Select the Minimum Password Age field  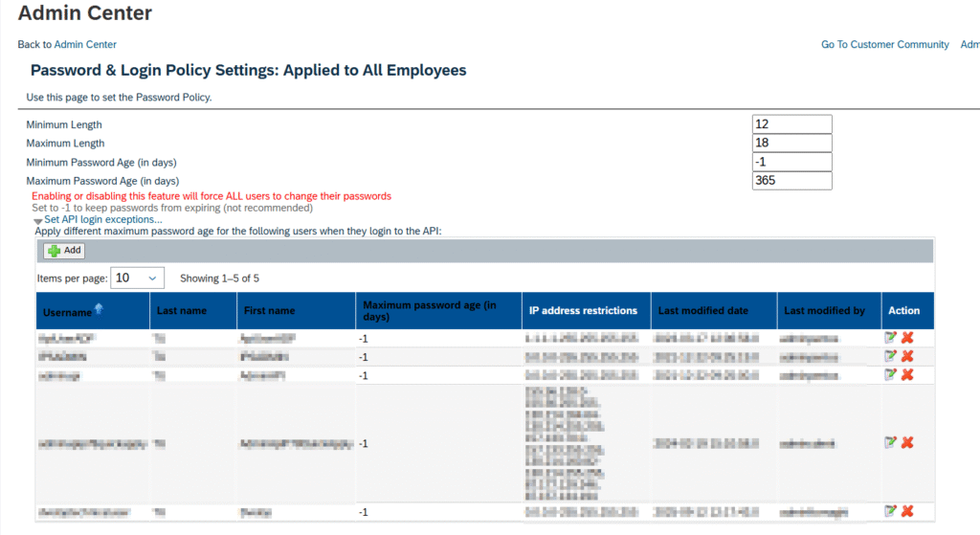[x=791, y=162]
